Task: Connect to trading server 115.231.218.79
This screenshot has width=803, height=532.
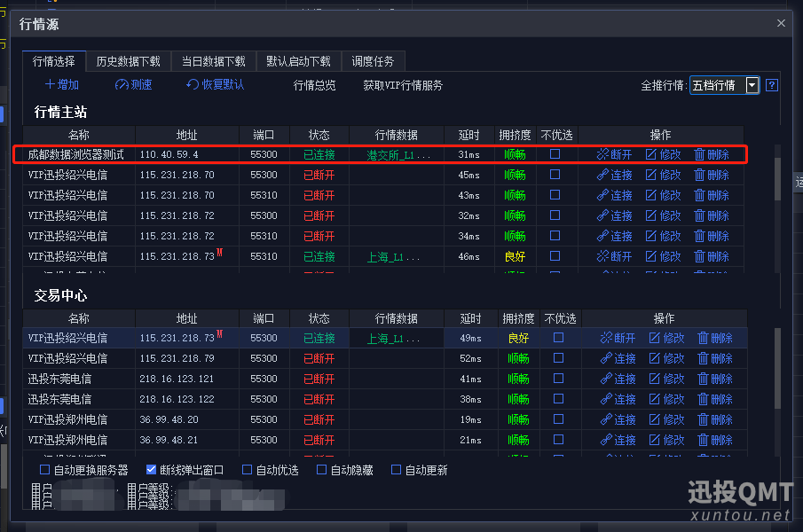Action: [x=618, y=358]
